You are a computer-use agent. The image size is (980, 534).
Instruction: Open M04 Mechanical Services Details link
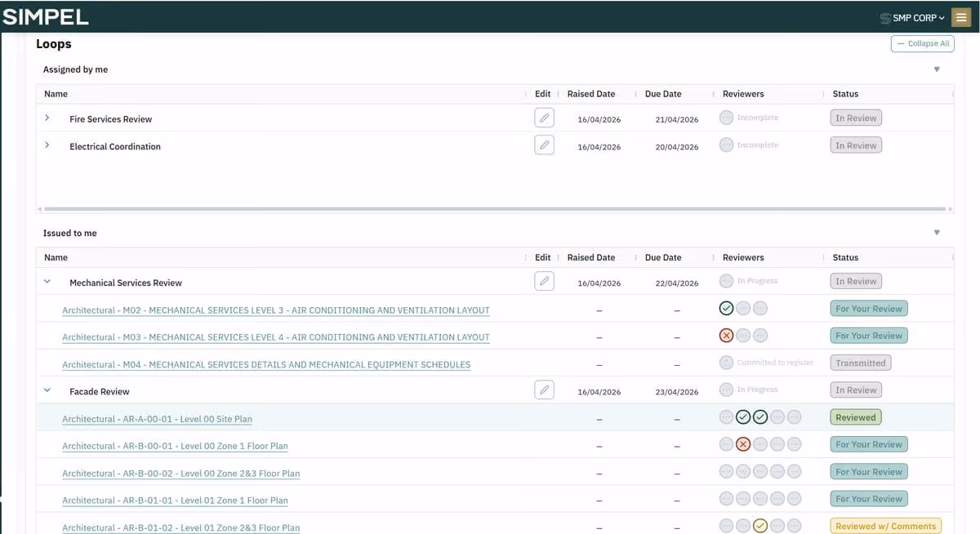(266, 364)
